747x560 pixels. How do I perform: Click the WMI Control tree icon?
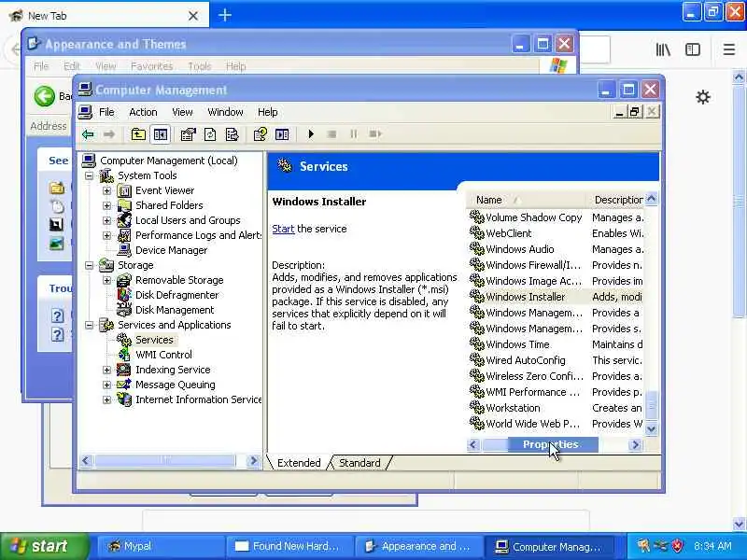point(124,355)
